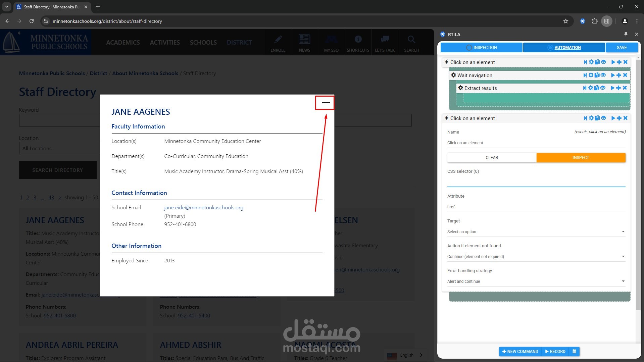Open Activities menu in site header

click(x=165, y=43)
